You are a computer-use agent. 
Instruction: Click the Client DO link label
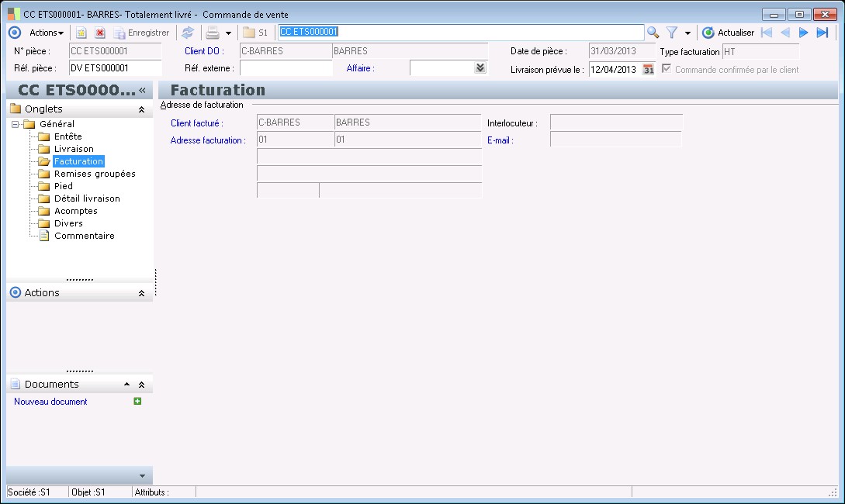click(x=204, y=51)
